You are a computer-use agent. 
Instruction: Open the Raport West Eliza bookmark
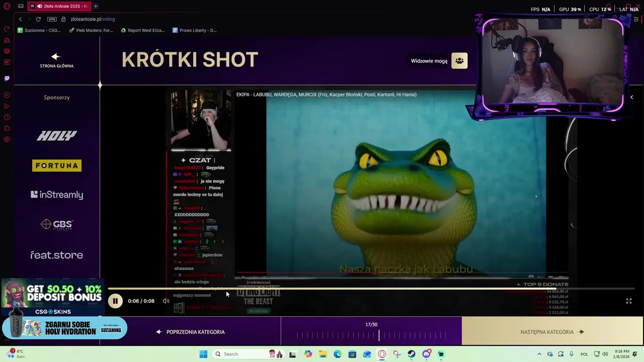tap(143, 30)
